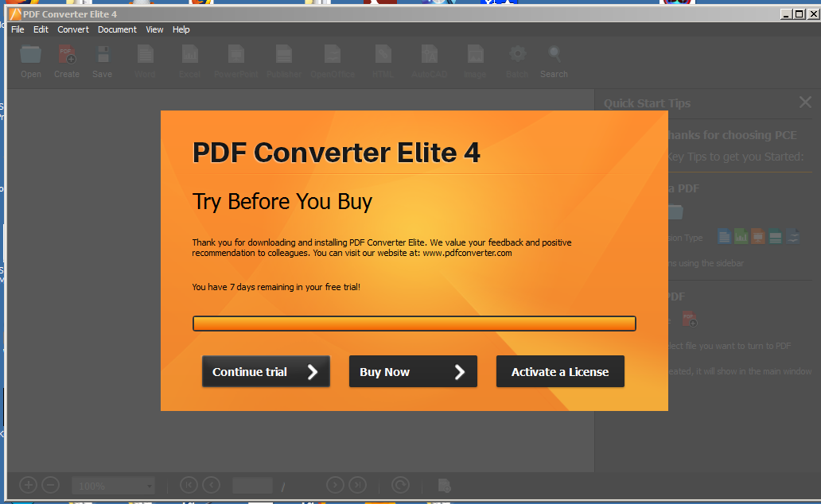Viewport: 821px width, 504px height.
Task: Open the Help menu
Action: click(181, 29)
